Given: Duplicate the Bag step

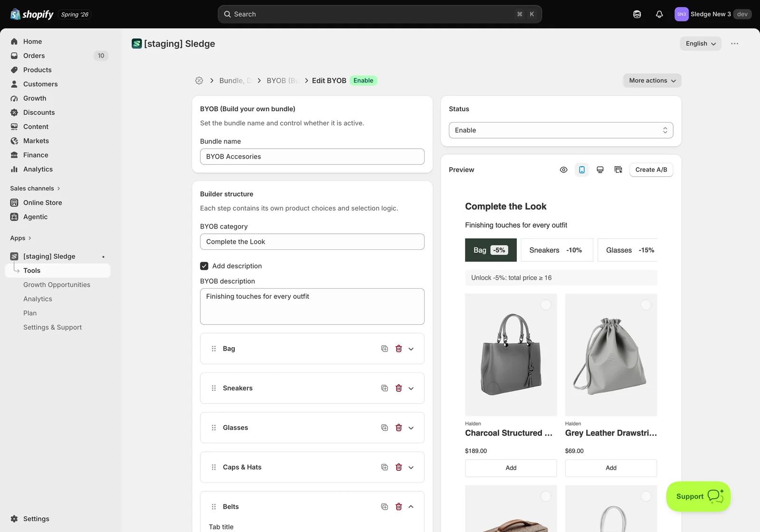Looking at the screenshot, I should pos(385,349).
